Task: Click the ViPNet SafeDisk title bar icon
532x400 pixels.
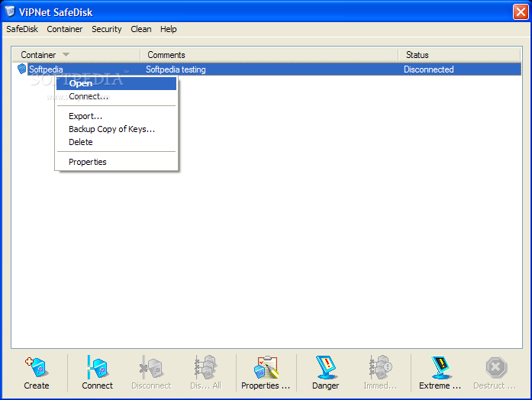Action: tap(10, 11)
